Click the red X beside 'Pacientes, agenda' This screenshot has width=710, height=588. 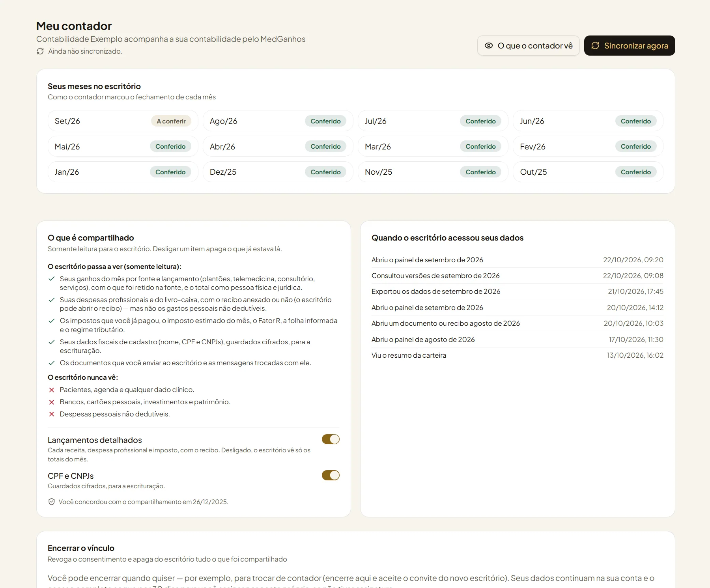tap(51, 390)
